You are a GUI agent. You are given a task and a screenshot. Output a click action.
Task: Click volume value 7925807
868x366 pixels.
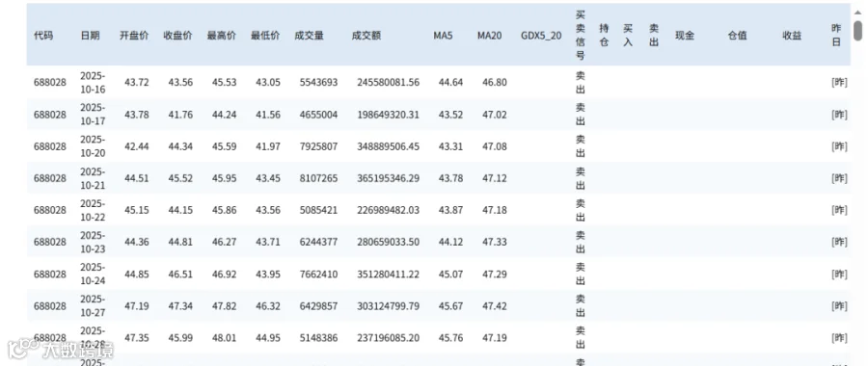(318, 146)
